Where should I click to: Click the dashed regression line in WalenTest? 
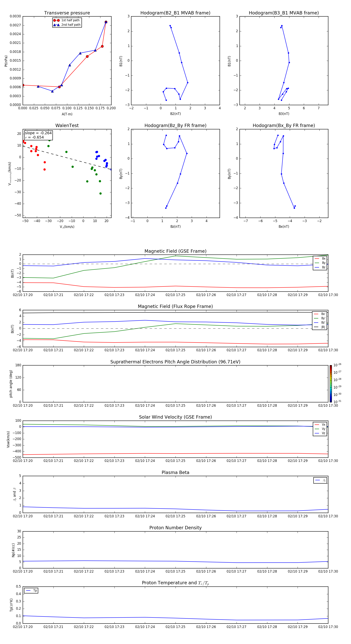click(x=67, y=158)
